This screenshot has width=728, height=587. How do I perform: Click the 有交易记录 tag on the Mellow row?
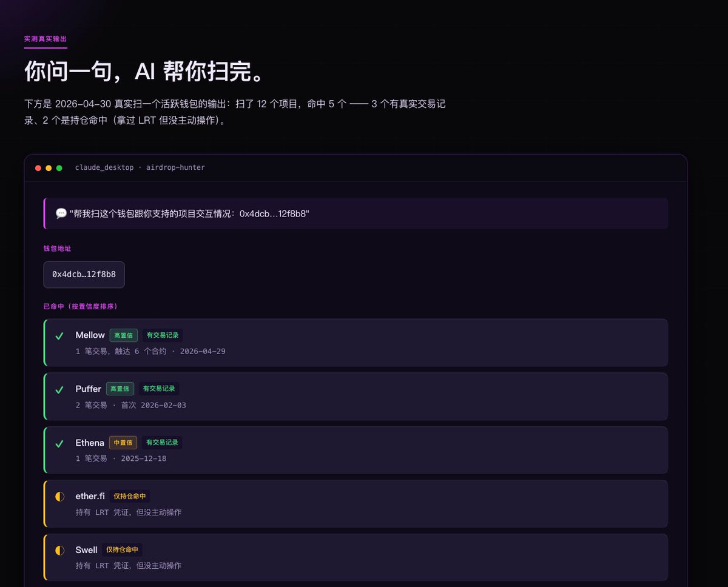point(163,335)
